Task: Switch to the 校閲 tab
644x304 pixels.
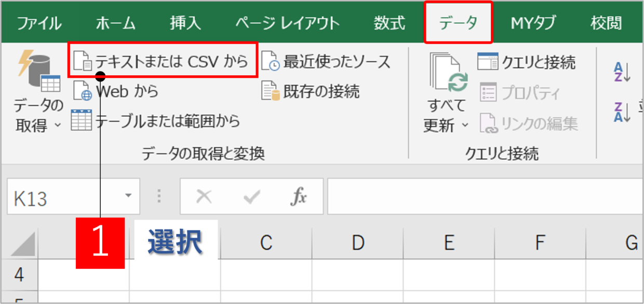Action: (606, 23)
